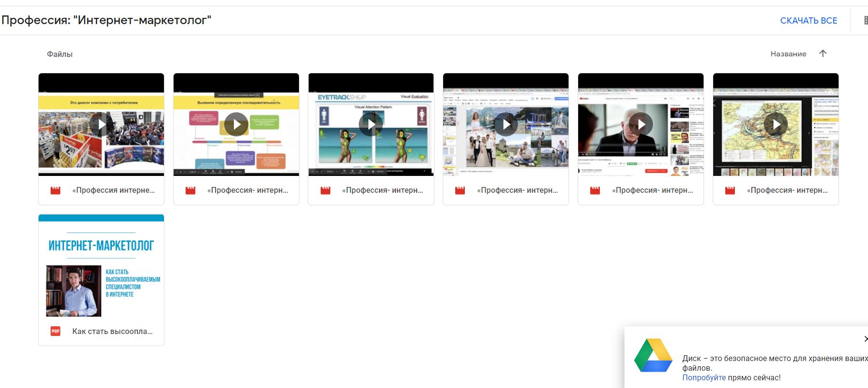Reverse sort direction with the up arrow
This screenshot has height=388, width=868.
click(x=823, y=54)
